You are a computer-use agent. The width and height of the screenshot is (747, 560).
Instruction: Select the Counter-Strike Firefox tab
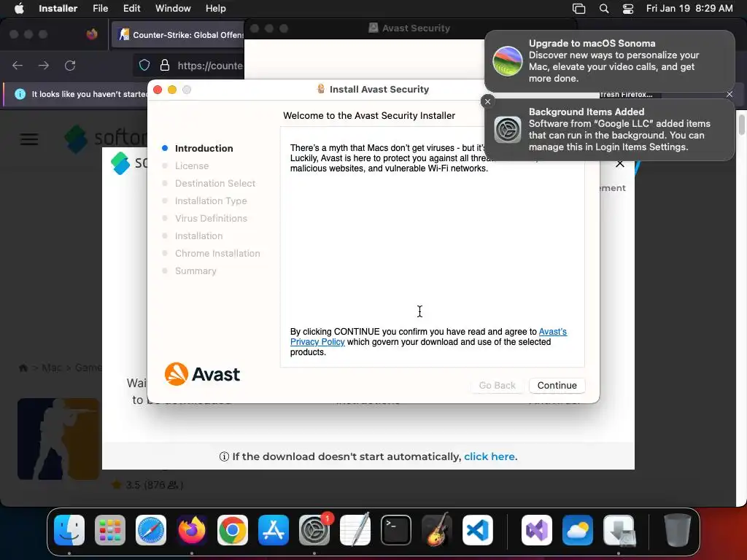coord(178,35)
